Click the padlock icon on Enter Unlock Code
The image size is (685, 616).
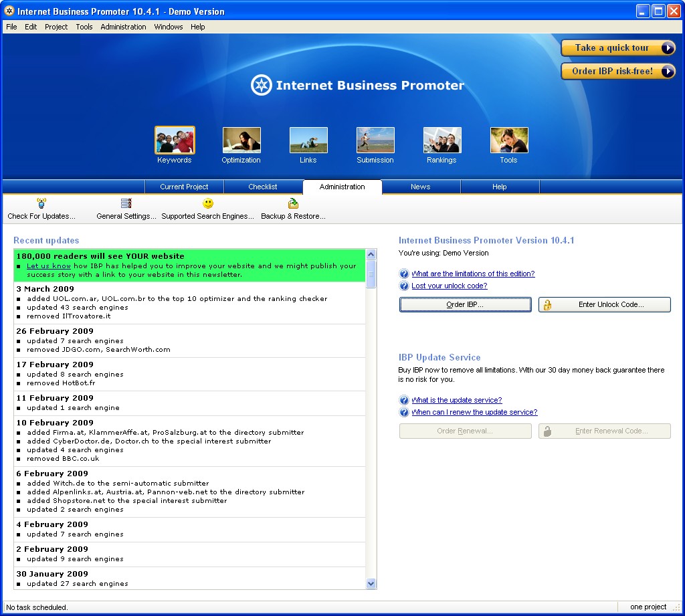tap(547, 305)
